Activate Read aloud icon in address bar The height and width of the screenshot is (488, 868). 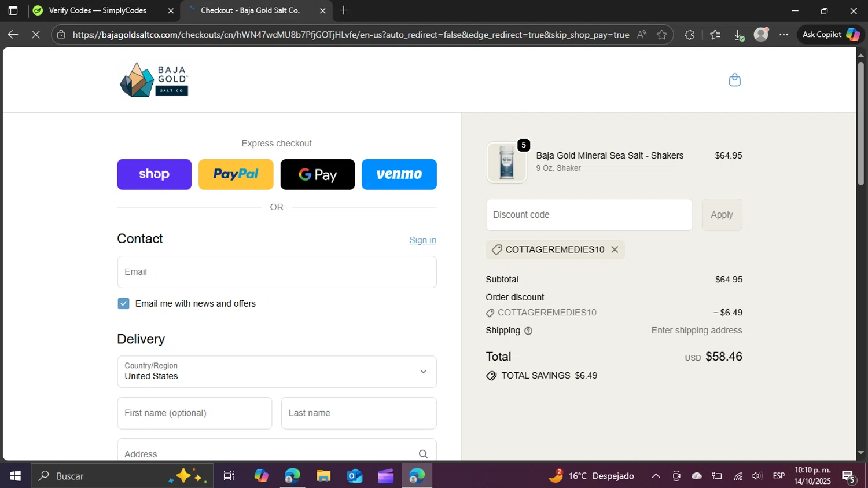click(641, 35)
